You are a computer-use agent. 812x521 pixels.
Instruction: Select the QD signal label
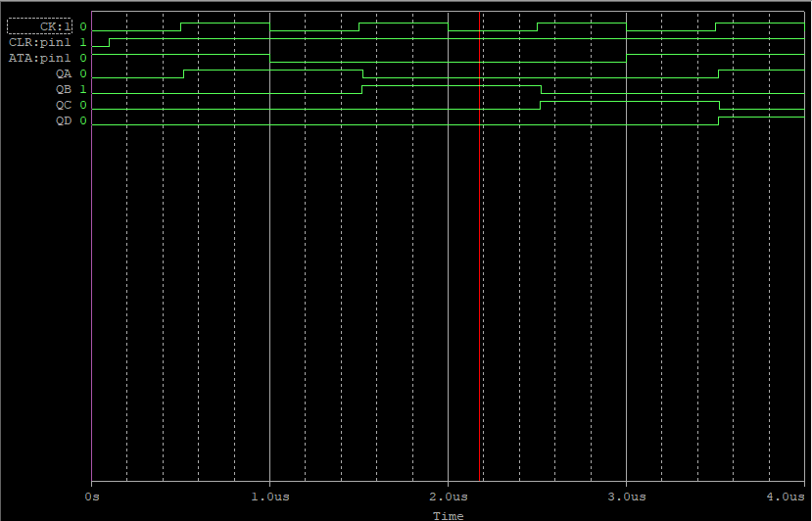pyautogui.click(x=64, y=121)
